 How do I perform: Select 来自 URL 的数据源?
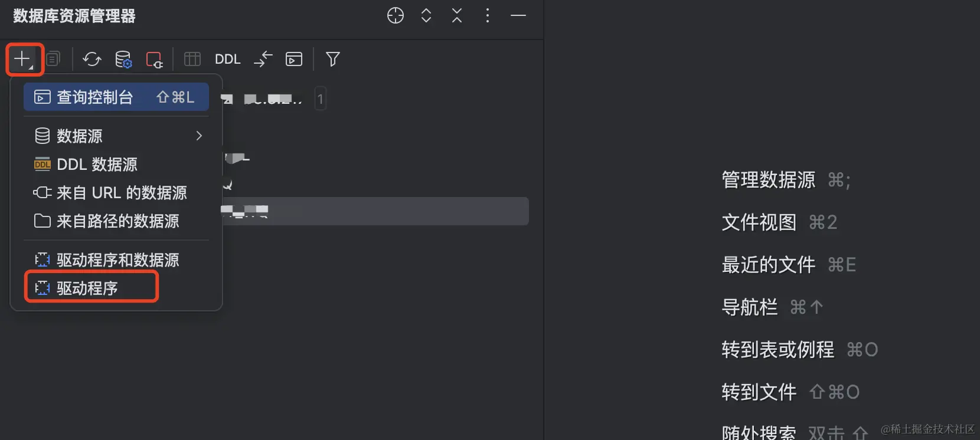116,192
